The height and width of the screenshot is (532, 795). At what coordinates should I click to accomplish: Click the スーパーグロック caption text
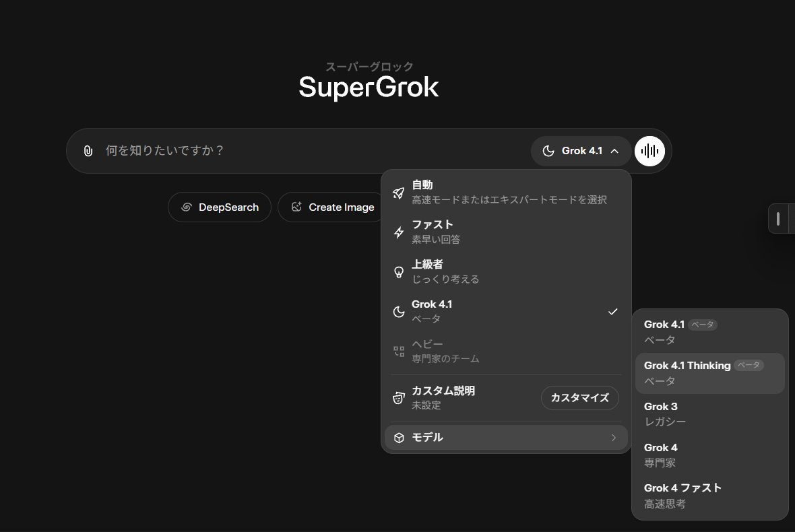369,67
